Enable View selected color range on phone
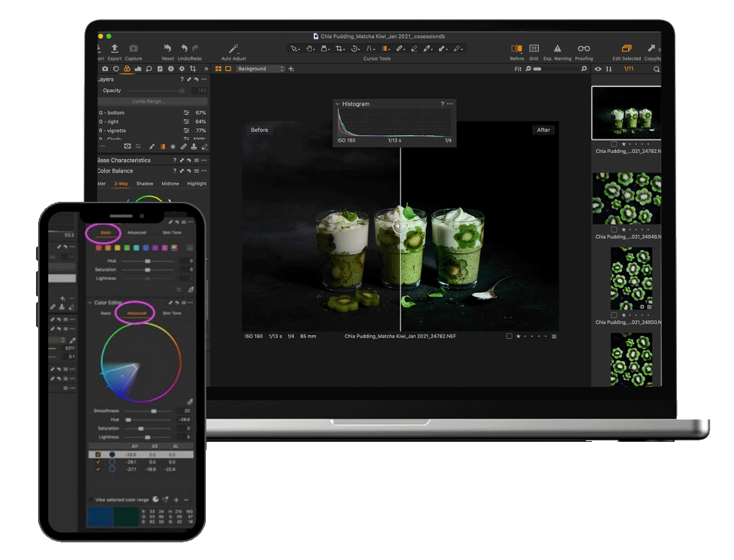Image resolution: width=734 pixels, height=560 pixels. point(91,500)
